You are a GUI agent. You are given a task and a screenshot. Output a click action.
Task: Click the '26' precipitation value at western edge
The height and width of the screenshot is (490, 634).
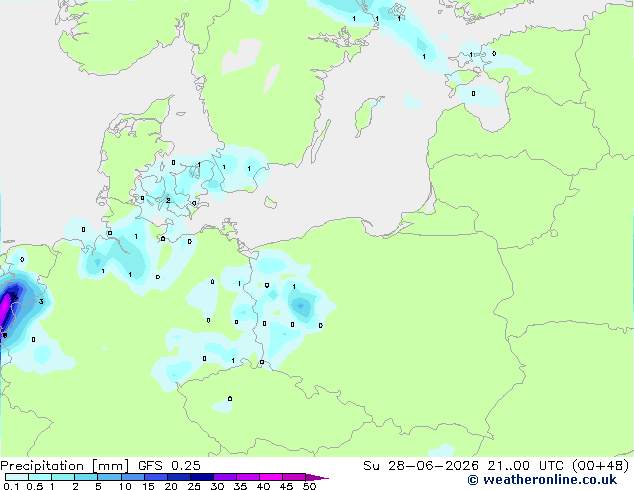tap(14, 298)
